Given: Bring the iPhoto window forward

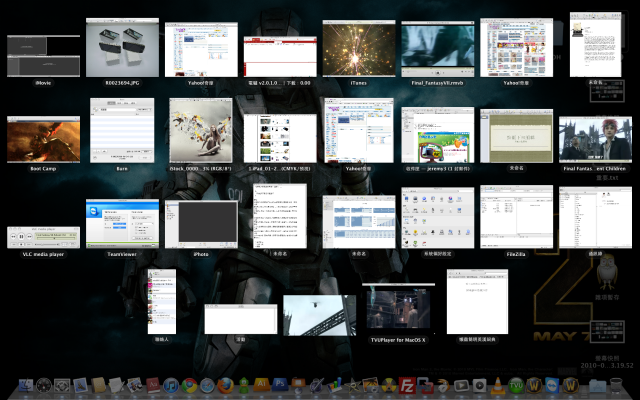Looking at the screenshot, I should coord(201,224).
